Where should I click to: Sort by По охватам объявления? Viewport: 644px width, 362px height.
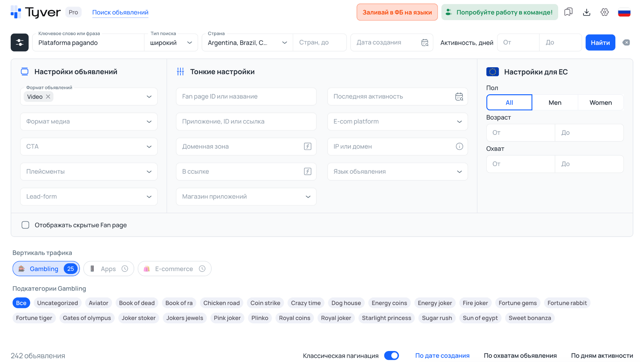pyautogui.click(x=520, y=355)
